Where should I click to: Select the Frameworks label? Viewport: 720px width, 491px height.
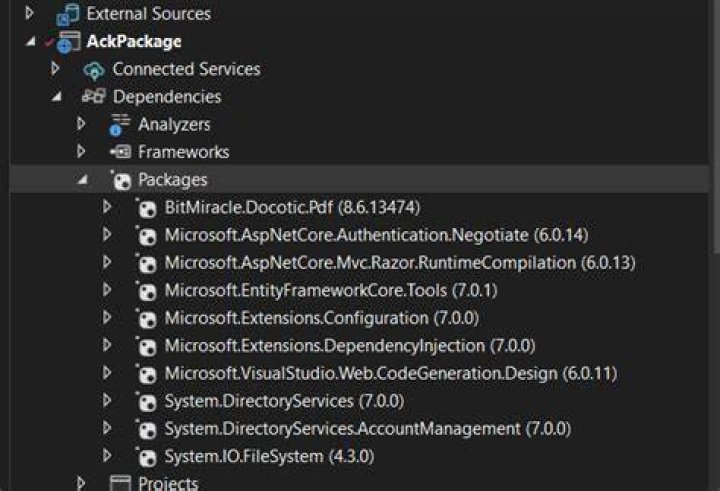(184, 152)
